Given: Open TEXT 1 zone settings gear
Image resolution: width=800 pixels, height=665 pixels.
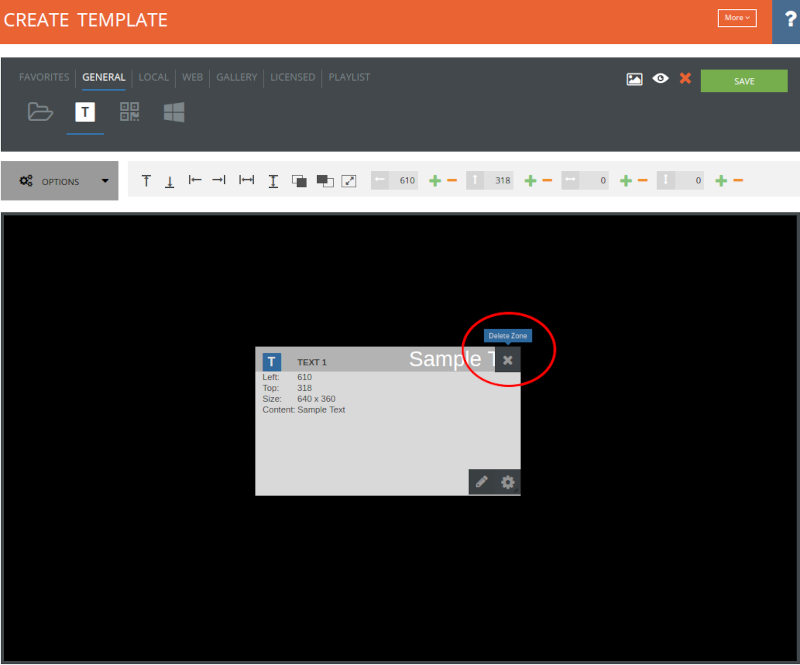Looking at the screenshot, I should coord(508,482).
